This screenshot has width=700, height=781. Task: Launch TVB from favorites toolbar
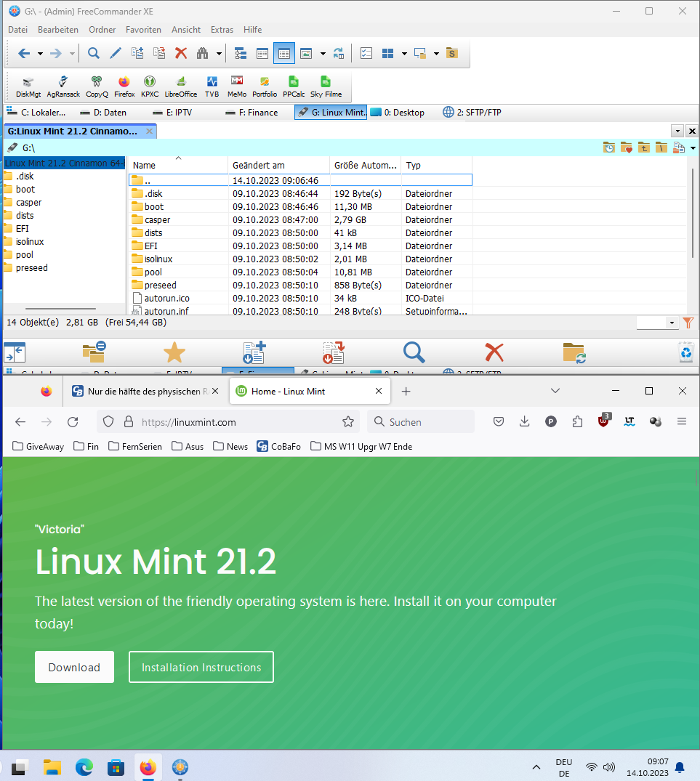click(x=212, y=86)
